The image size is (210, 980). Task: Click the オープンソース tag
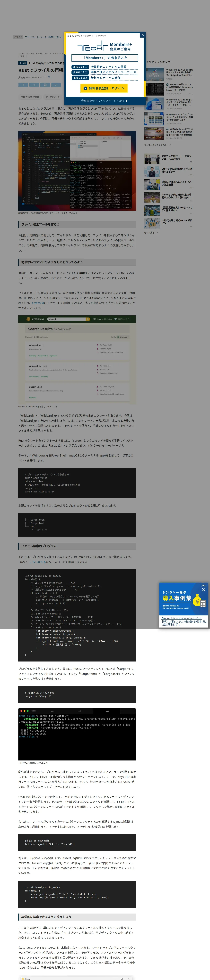(x=53, y=97)
